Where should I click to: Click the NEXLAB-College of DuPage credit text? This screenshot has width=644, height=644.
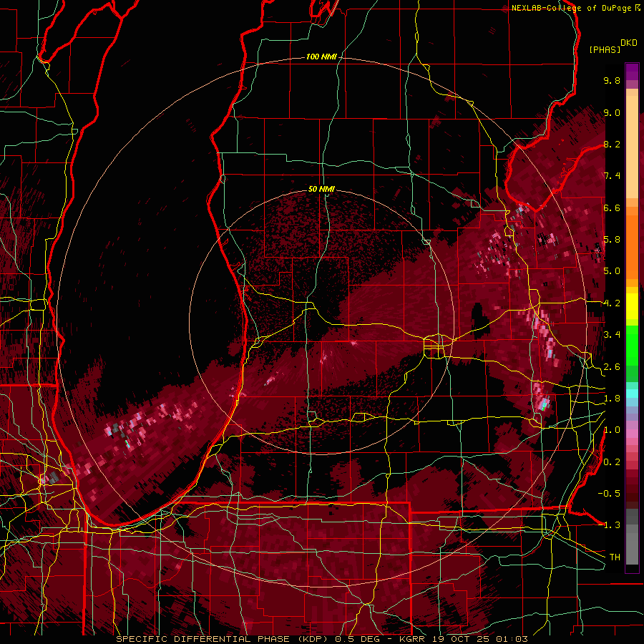click(x=575, y=8)
